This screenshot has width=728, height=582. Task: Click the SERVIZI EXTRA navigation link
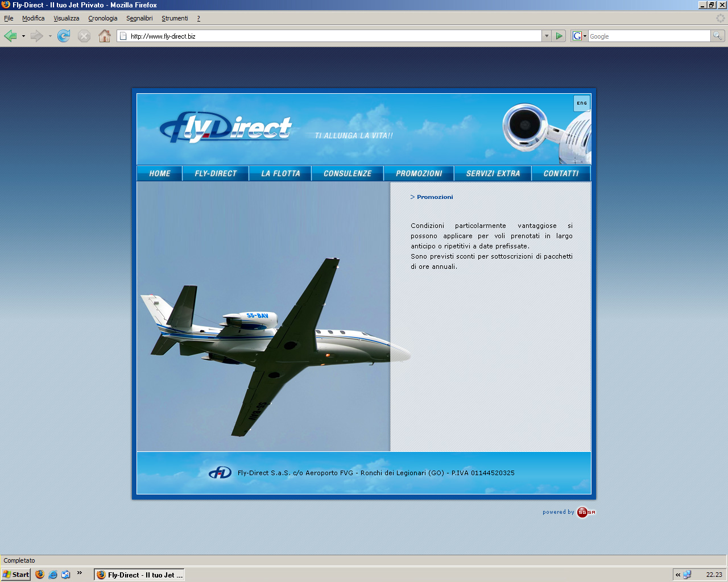[x=493, y=173]
